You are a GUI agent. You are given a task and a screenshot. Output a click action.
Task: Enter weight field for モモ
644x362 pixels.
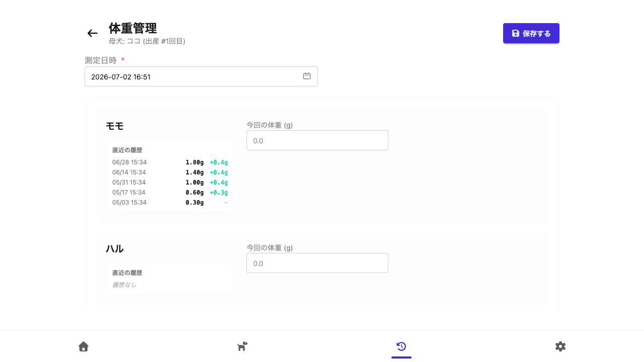point(317,140)
